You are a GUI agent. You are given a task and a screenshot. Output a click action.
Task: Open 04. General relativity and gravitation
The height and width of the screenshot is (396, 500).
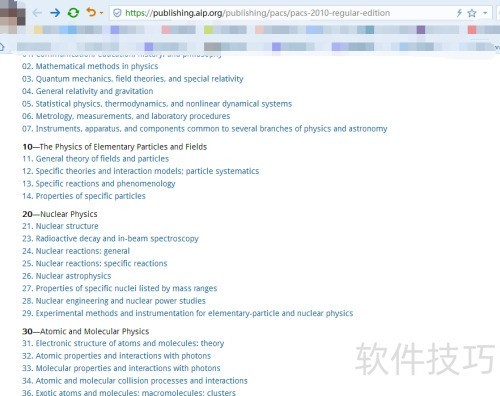[x=88, y=91]
